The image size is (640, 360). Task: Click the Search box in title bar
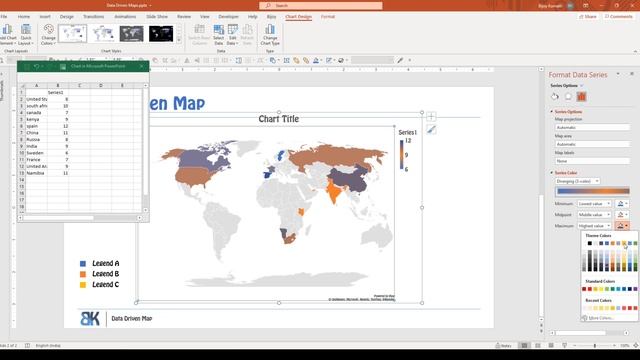321,5
